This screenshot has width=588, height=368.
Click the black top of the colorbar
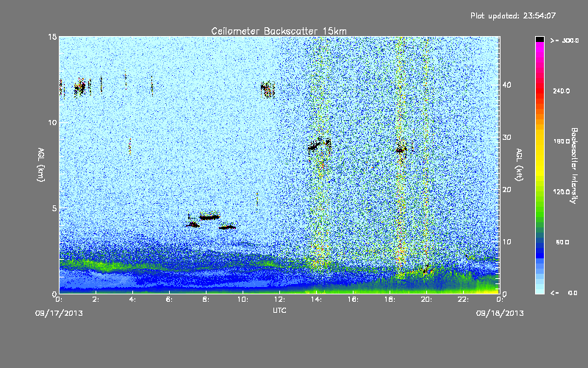tap(539, 39)
